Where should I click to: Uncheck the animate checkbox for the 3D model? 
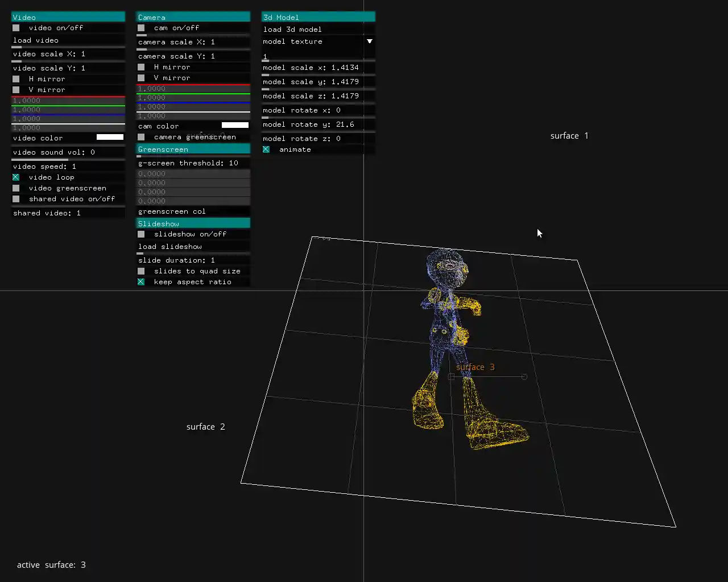click(x=266, y=149)
